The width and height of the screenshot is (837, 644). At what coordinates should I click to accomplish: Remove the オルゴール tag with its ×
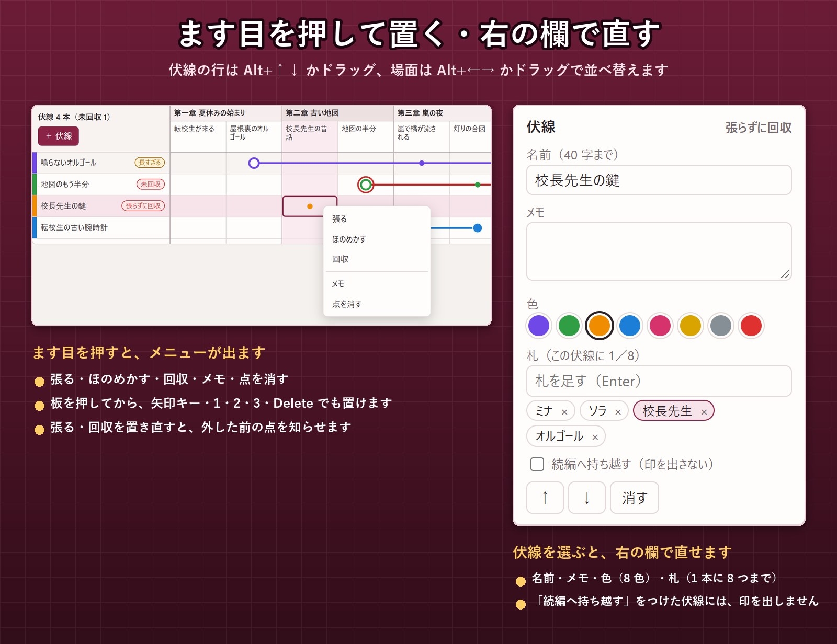pos(595,437)
